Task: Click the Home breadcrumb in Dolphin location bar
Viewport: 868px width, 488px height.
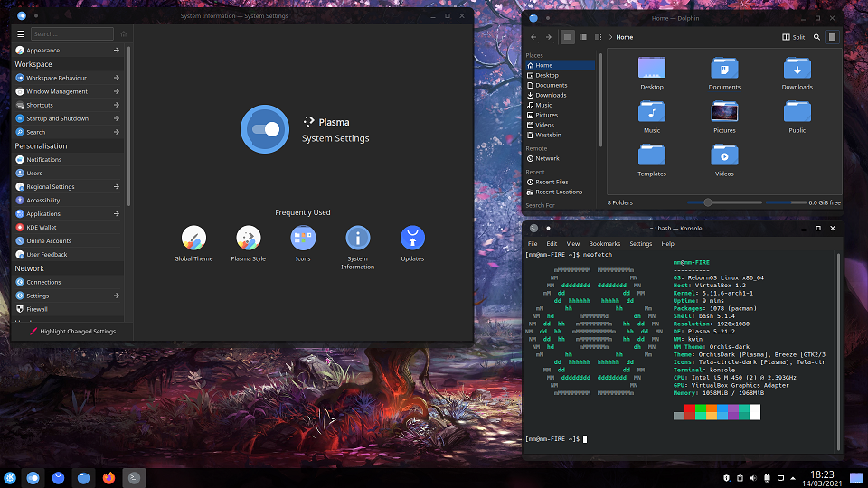Action: tap(625, 37)
